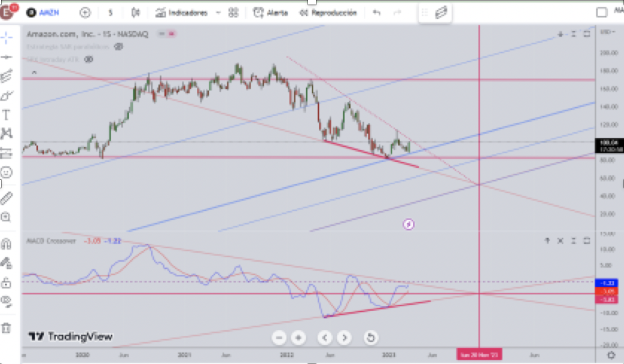This screenshot has width=624, height=364.
Task: Choose the Text annotation tool
Action: click(x=6, y=115)
